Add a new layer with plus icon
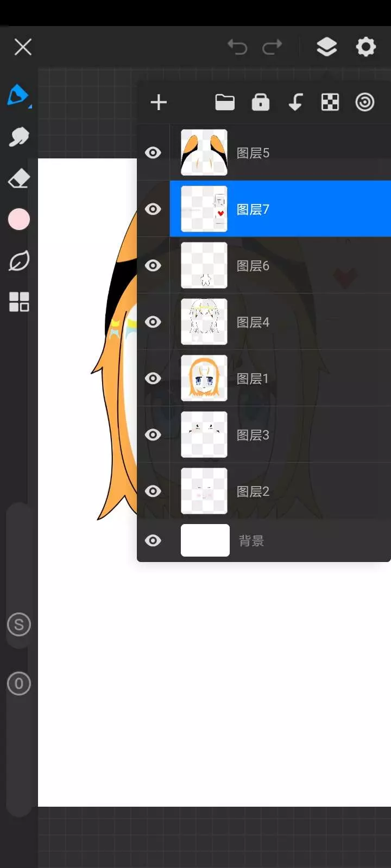 coord(159,102)
